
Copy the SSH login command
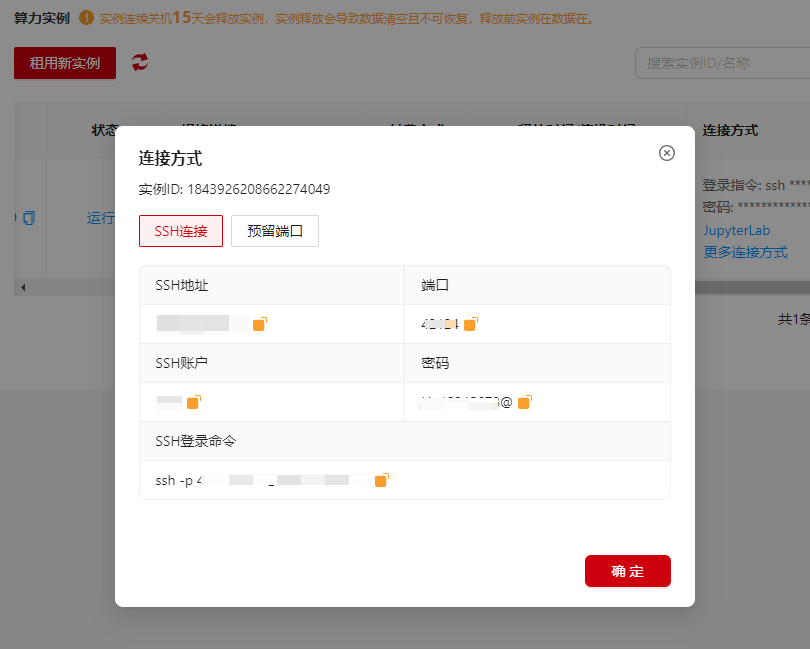pos(382,480)
